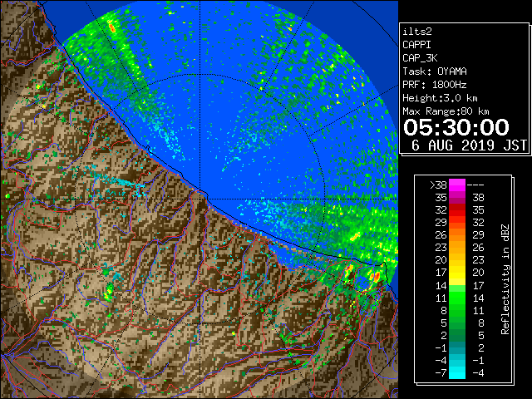Pick the dark green 2–5 dBZ band
The image size is (532, 399).
tap(457, 335)
